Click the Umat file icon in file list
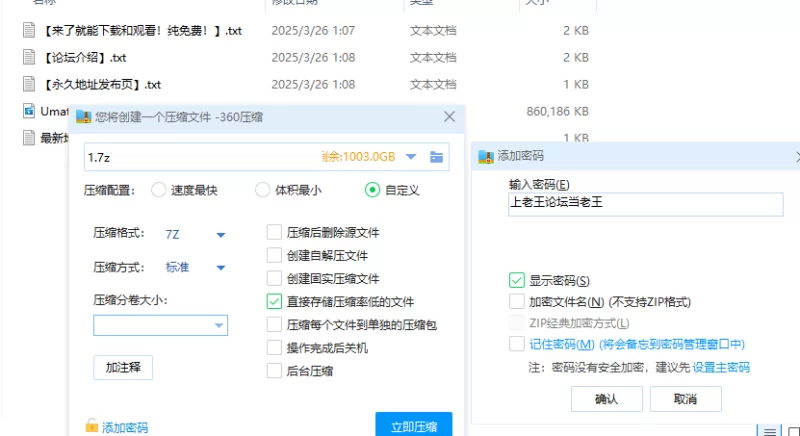800x436 pixels. point(29,111)
